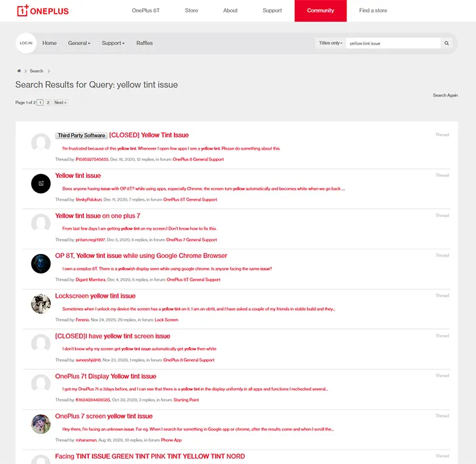Open OnePlus 7t Display Yellow tint issue
Image resolution: width=476 pixels, height=464 pixels.
[x=105, y=376]
